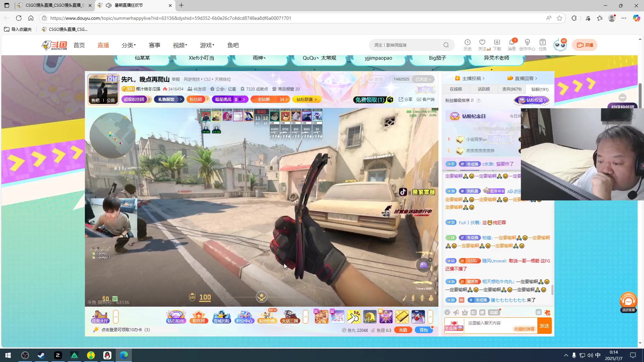Open 直播回看 replay link
644x362 pixels.
[x=522, y=78]
